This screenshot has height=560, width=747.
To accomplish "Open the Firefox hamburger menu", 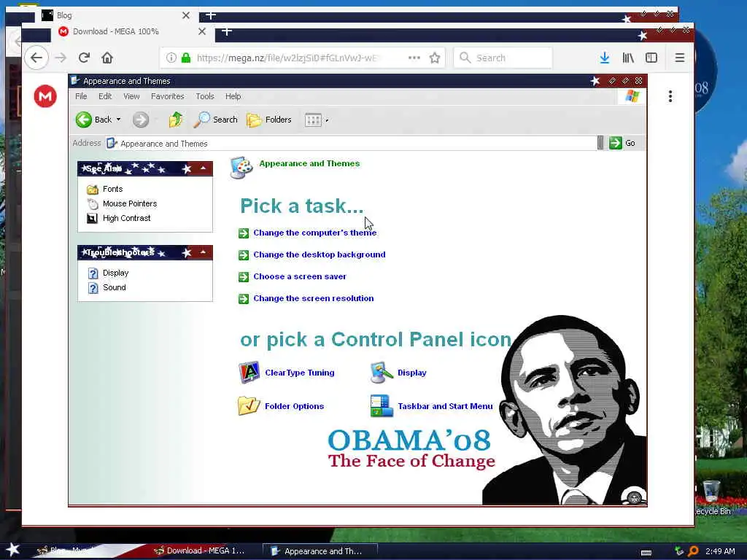I will pyautogui.click(x=680, y=58).
